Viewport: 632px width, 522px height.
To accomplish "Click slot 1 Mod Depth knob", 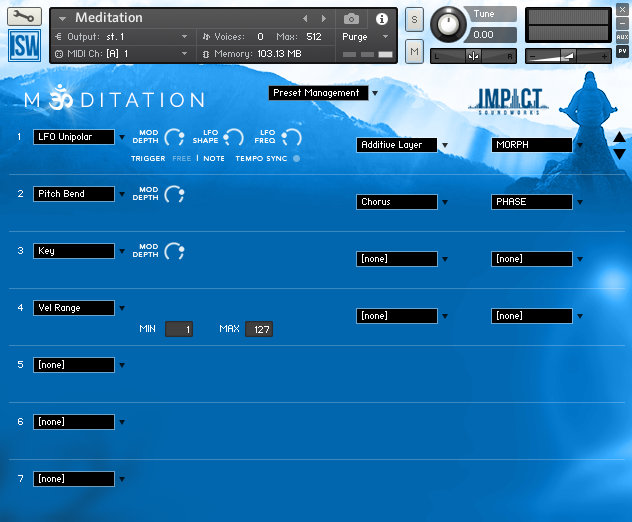I will coord(175,137).
